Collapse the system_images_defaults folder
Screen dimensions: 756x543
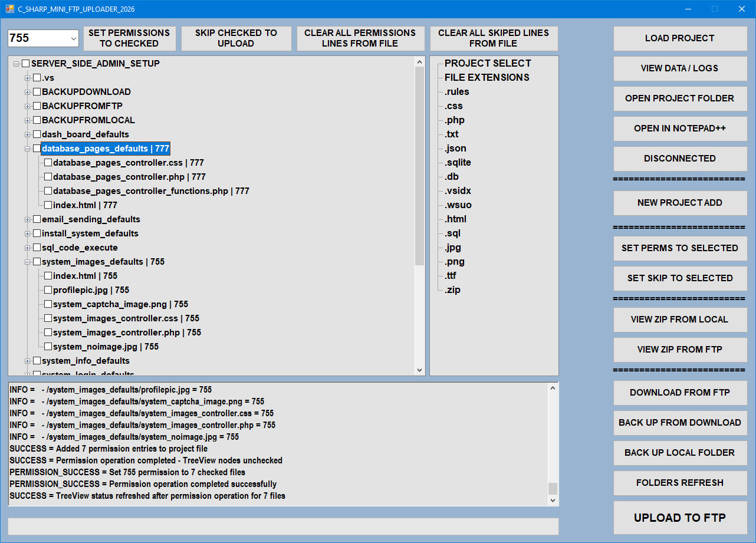tap(27, 262)
